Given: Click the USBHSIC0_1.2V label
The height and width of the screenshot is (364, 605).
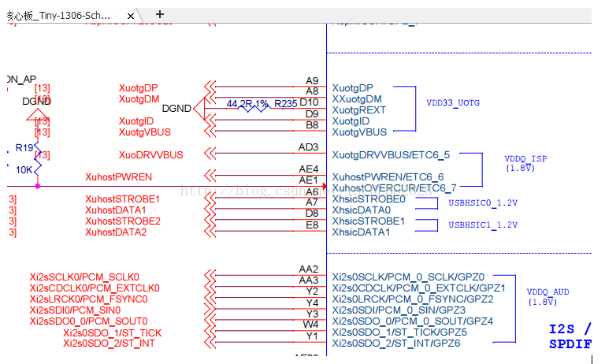Looking at the screenshot, I should coord(483,203).
